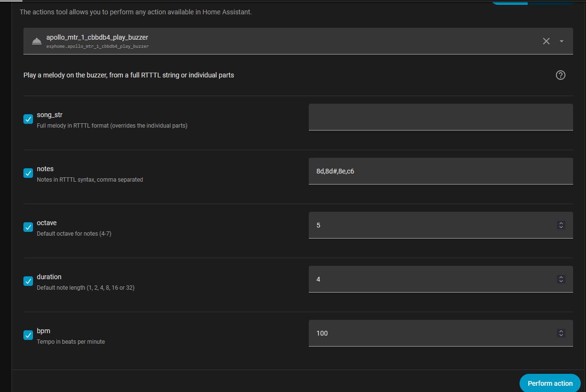The image size is (586, 392).
Task: Disable the octave checkbox
Action: (x=28, y=227)
